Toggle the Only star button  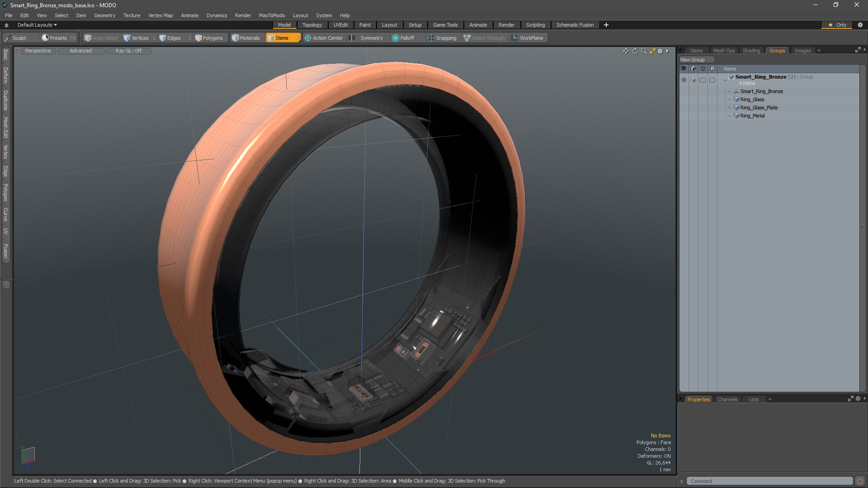coord(837,25)
